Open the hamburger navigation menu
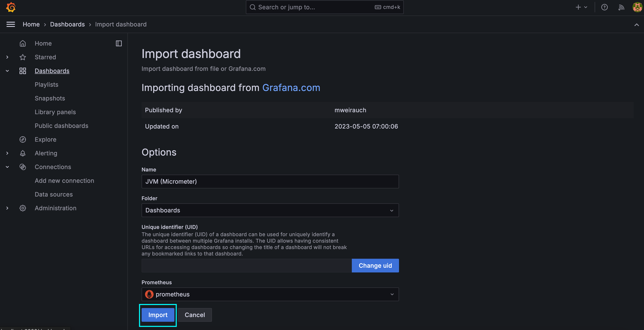The height and width of the screenshot is (330, 644). pos(11,24)
